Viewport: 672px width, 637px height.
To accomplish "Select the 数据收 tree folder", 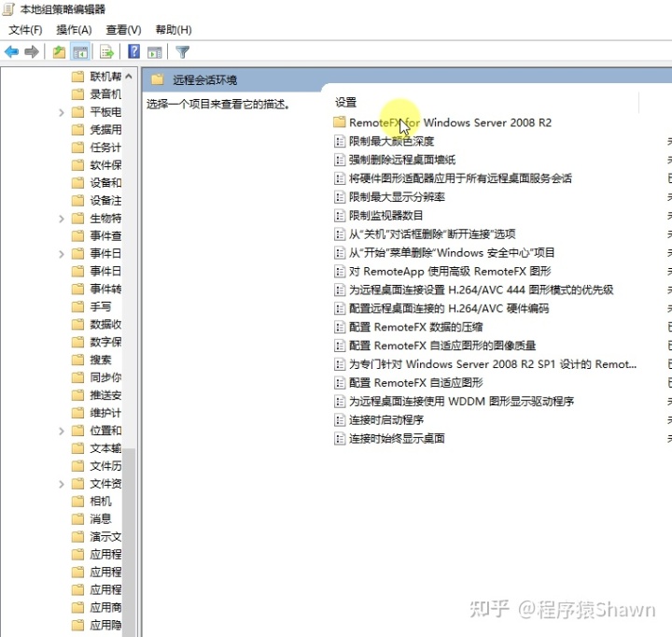I will 96,325.
